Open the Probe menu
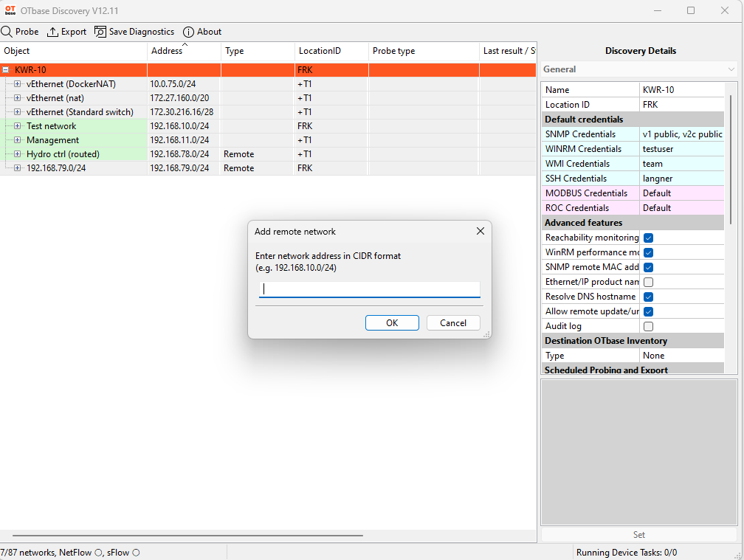744x560 pixels. point(20,32)
